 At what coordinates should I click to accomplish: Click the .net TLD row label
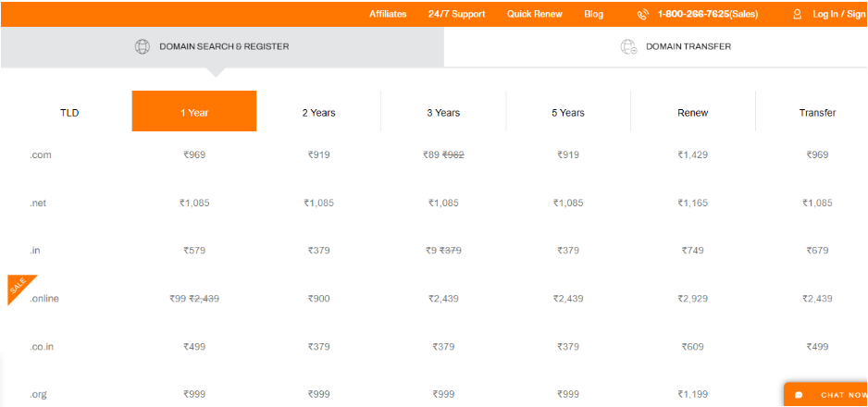[38, 203]
